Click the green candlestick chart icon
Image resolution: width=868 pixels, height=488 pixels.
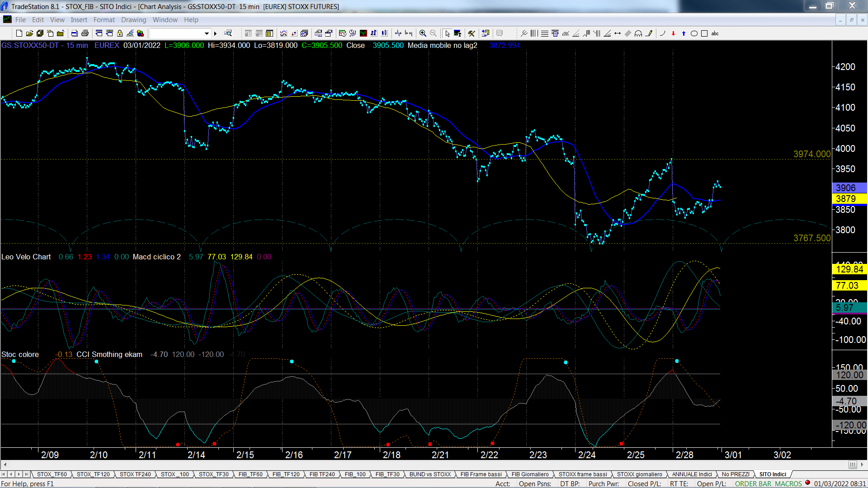click(363, 33)
